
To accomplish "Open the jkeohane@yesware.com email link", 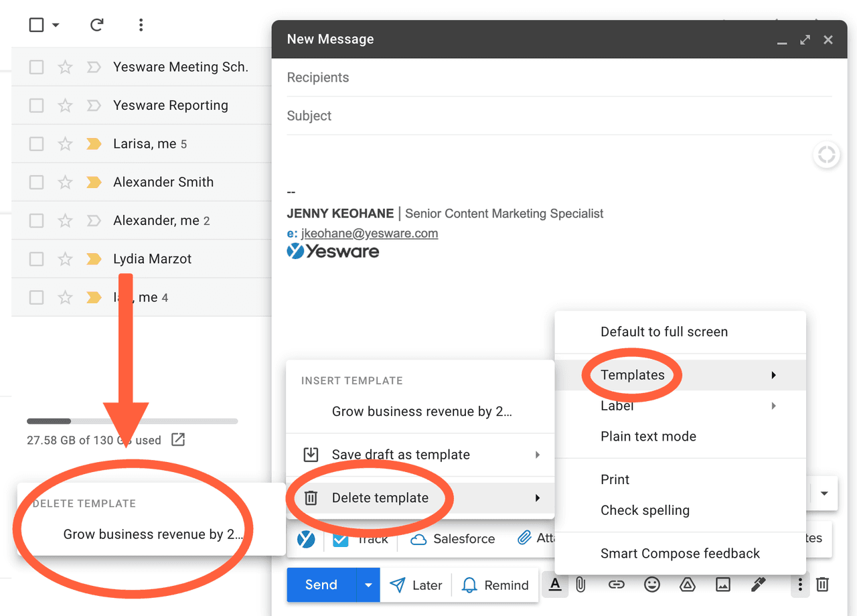I will [x=370, y=234].
